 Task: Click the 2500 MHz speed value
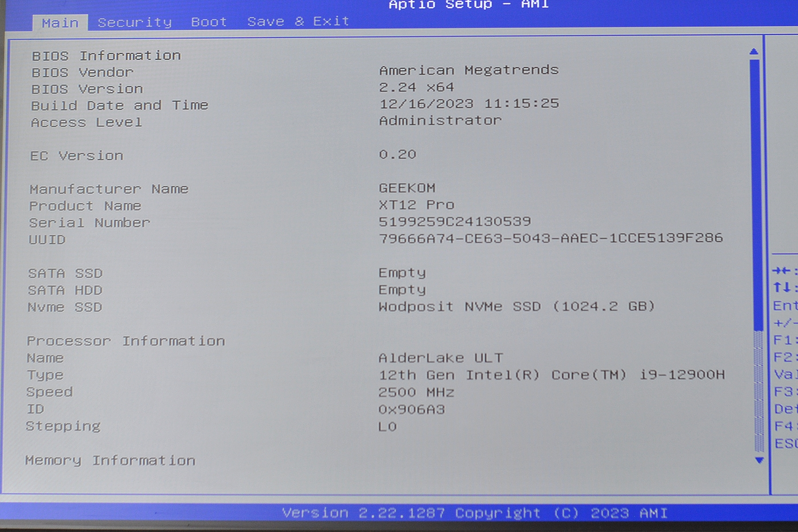(416, 392)
